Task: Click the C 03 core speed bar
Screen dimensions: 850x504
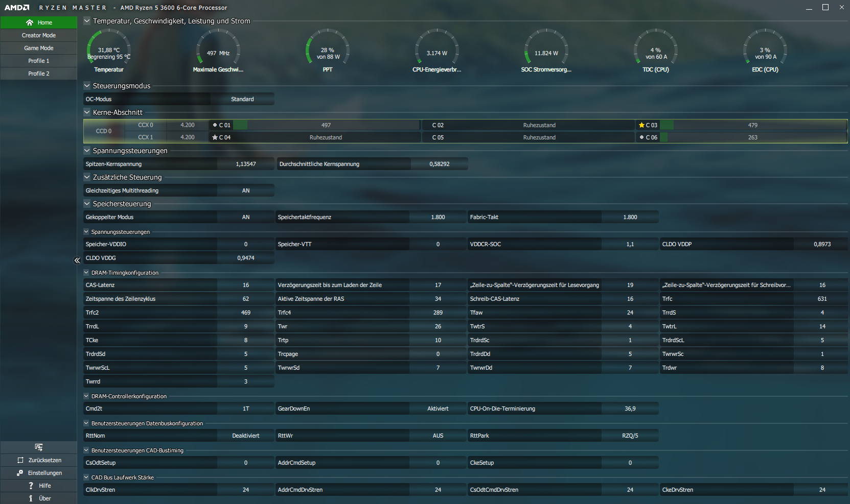Action: (753, 125)
